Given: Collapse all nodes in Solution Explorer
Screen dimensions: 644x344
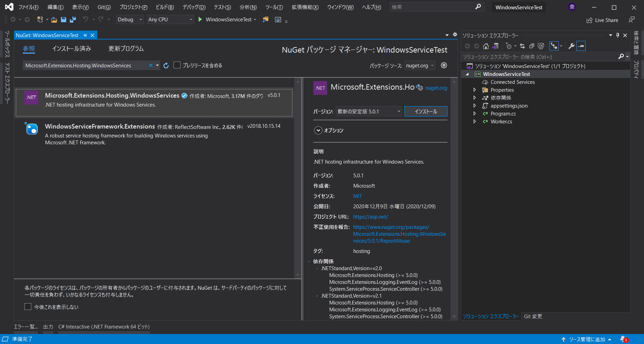Looking at the screenshot, I should 532,46.
